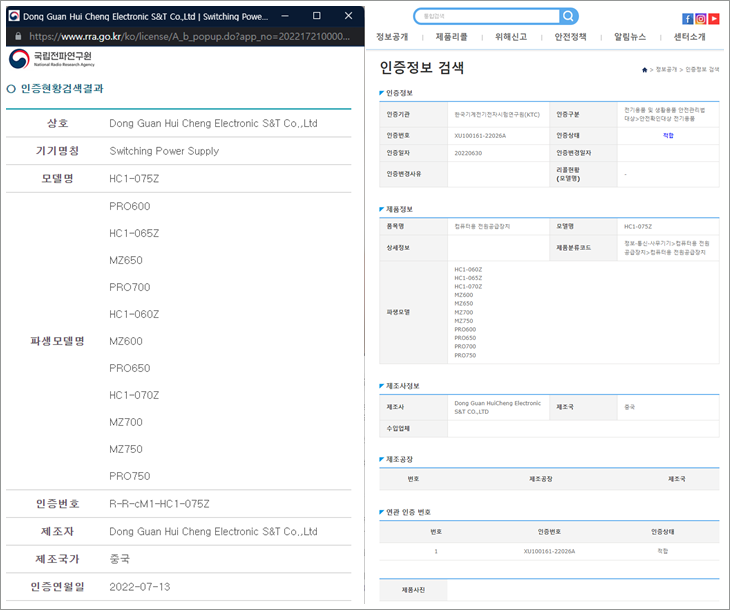Screen dimensions: 730x610
Task: Open the Facebook icon link
Action: [x=687, y=19]
